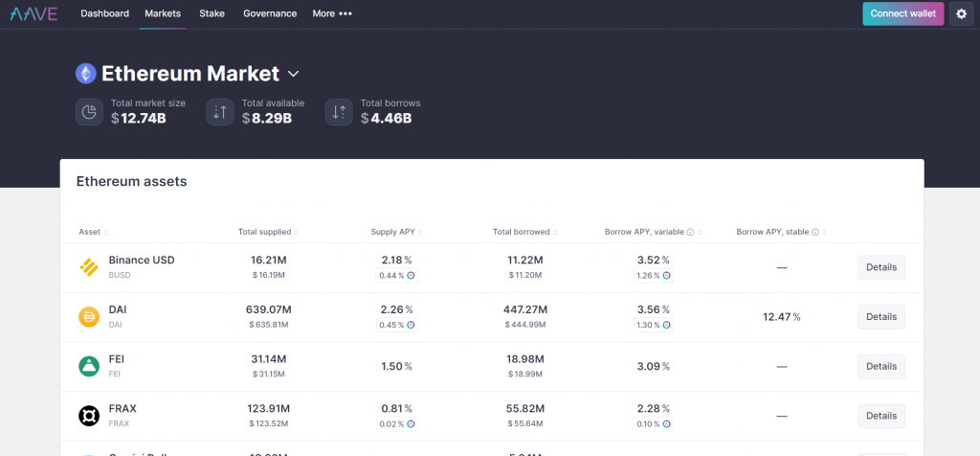
Task: Click the Binance USD token icon
Action: 89,267
